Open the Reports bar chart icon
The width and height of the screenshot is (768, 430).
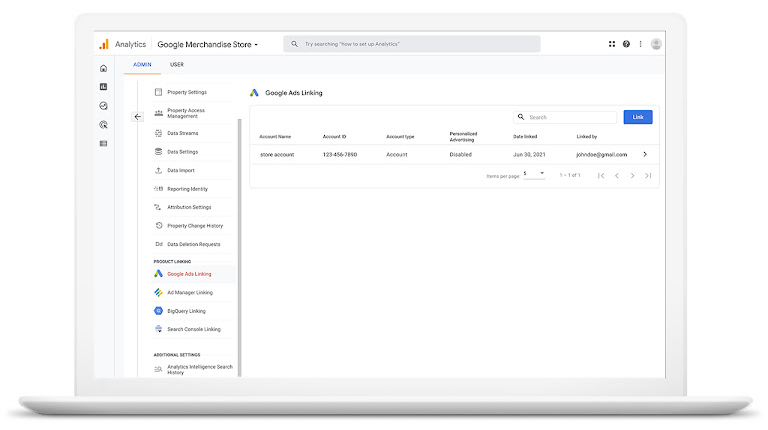(103, 87)
